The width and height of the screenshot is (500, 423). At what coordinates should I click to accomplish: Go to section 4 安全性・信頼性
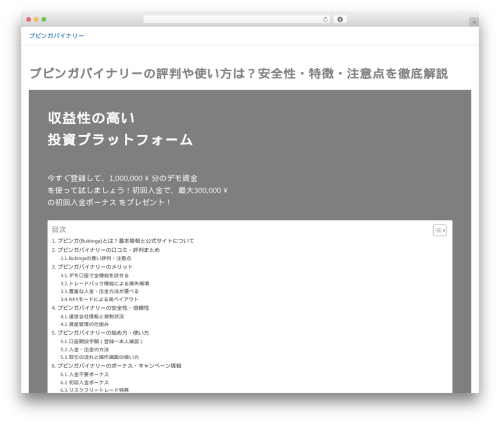point(100,308)
